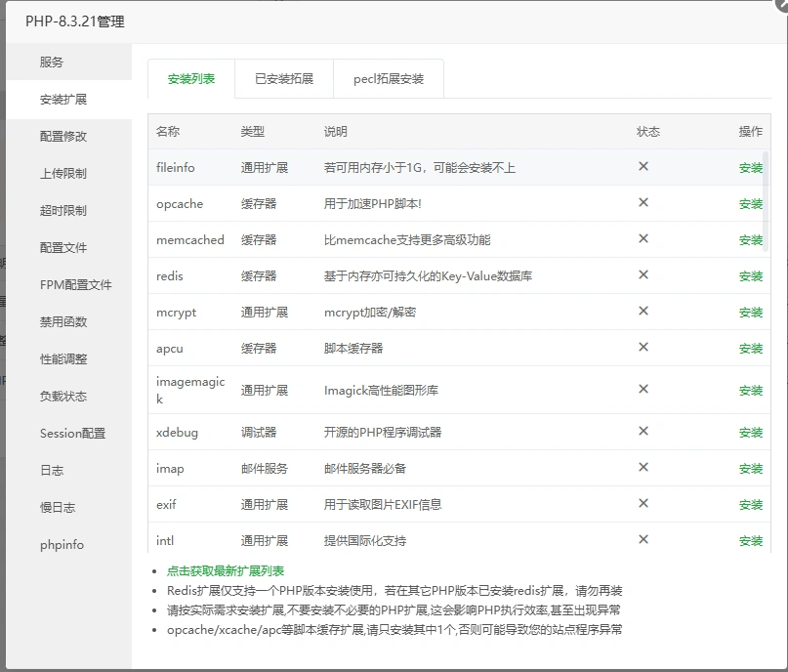Click the 类型 column header
The width and height of the screenshot is (788, 672).
(252, 132)
